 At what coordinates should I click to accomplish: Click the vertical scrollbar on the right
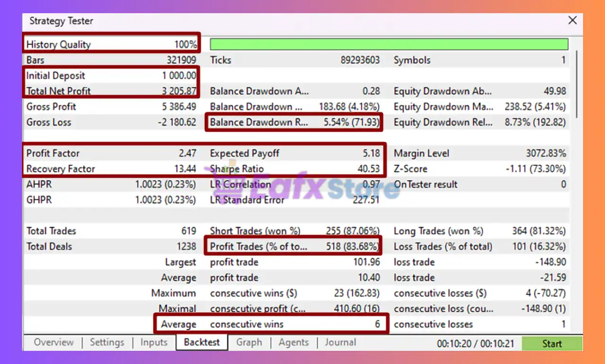click(577, 85)
